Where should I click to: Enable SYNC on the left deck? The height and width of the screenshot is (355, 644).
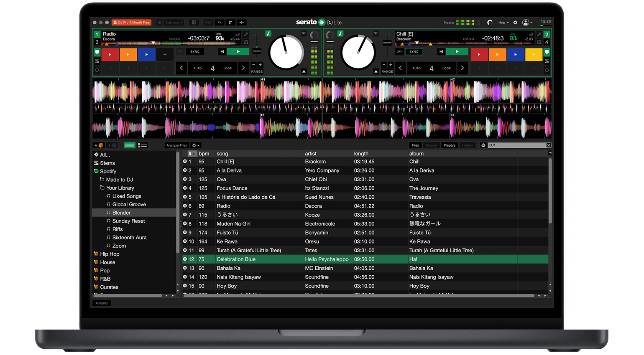pyautogui.click(x=195, y=51)
